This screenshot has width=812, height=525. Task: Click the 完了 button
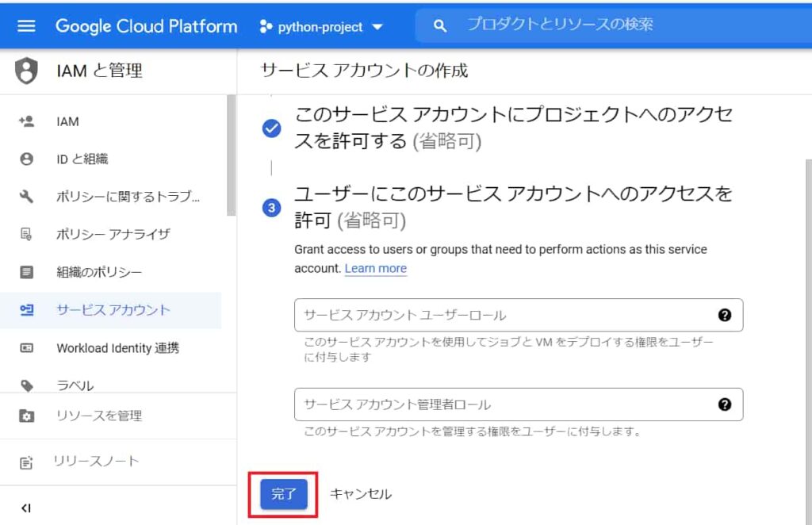(282, 492)
